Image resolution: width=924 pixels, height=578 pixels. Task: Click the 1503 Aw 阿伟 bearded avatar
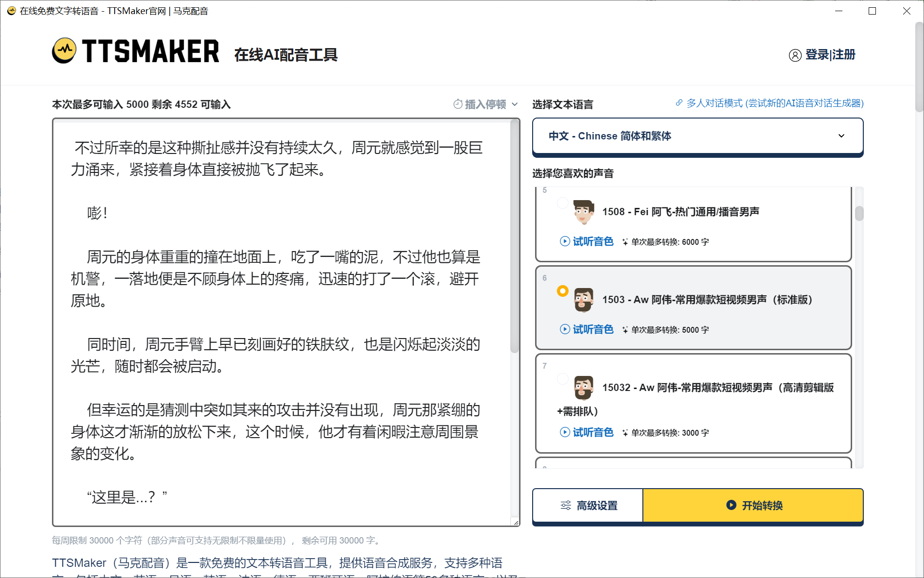coord(583,300)
